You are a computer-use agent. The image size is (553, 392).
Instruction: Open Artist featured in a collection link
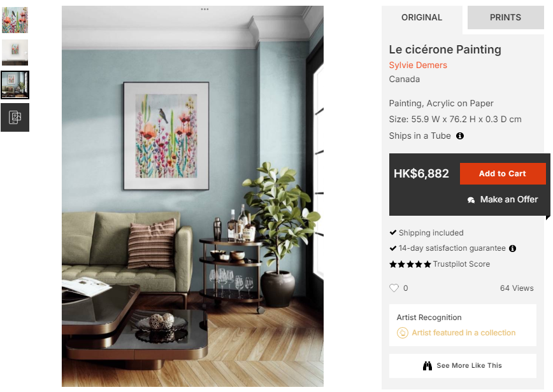[x=464, y=333]
